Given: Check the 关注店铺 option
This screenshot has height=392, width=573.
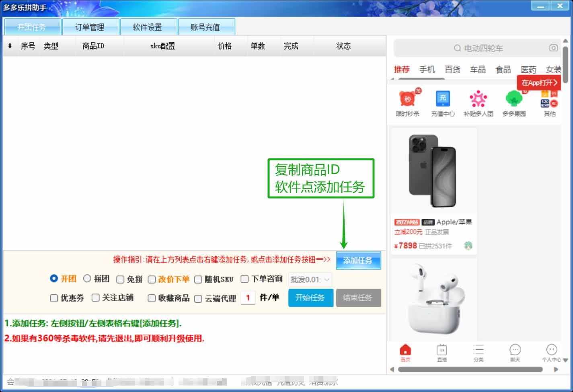Looking at the screenshot, I should point(96,298).
